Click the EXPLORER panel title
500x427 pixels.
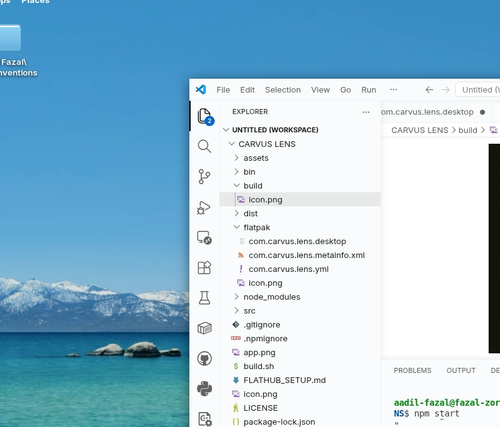[250, 112]
